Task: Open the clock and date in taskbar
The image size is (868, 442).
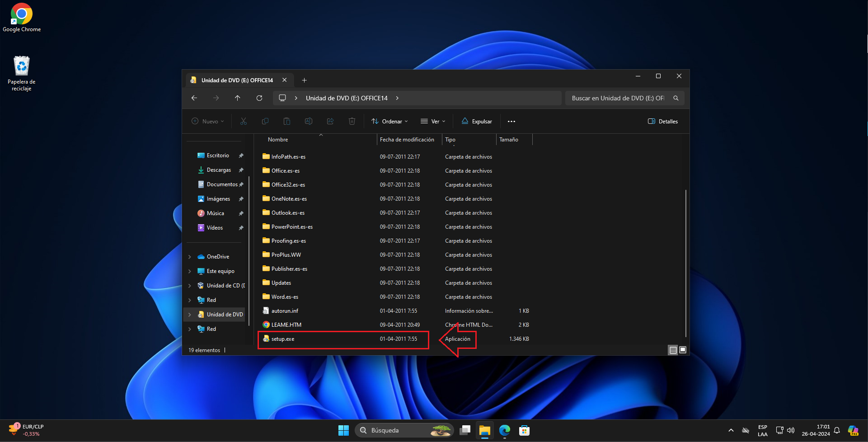Action: click(816, 430)
